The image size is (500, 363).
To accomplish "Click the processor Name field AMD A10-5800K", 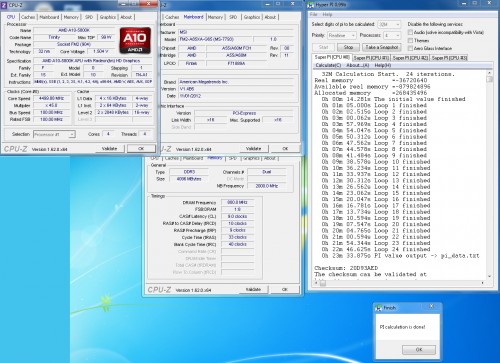I will [x=74, y=30].
